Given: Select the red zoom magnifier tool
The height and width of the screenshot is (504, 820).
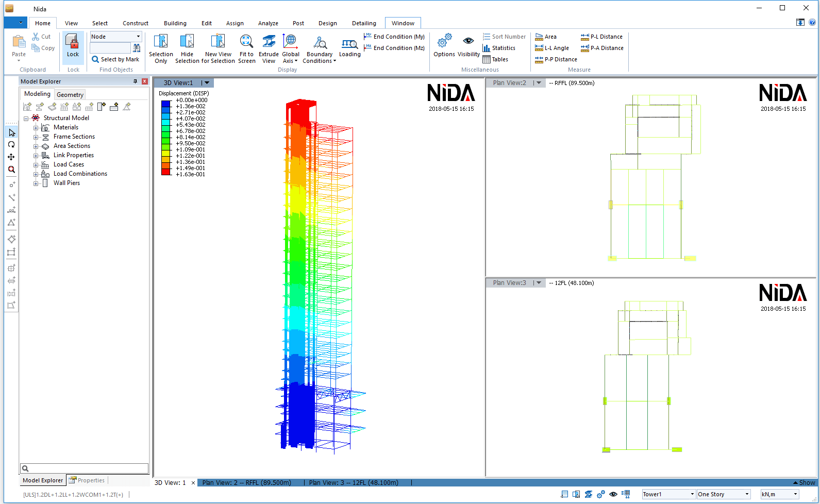Looking at the screenshot, I should click(11, 170).
